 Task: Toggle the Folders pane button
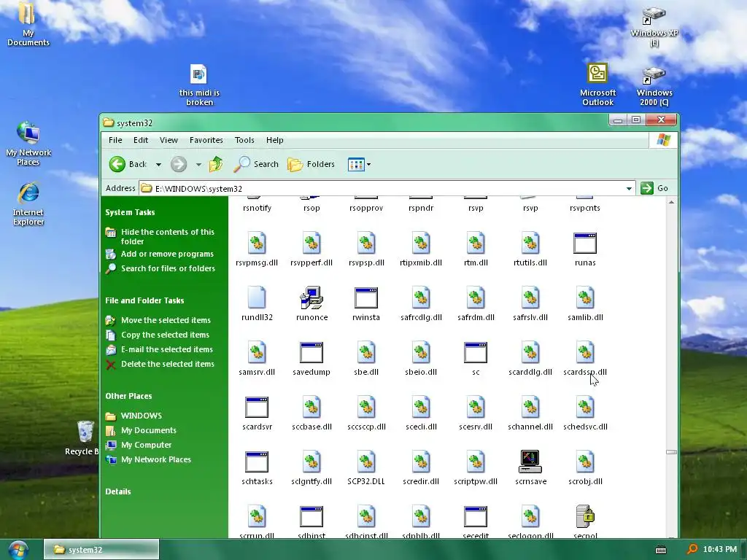pos(311,164)
